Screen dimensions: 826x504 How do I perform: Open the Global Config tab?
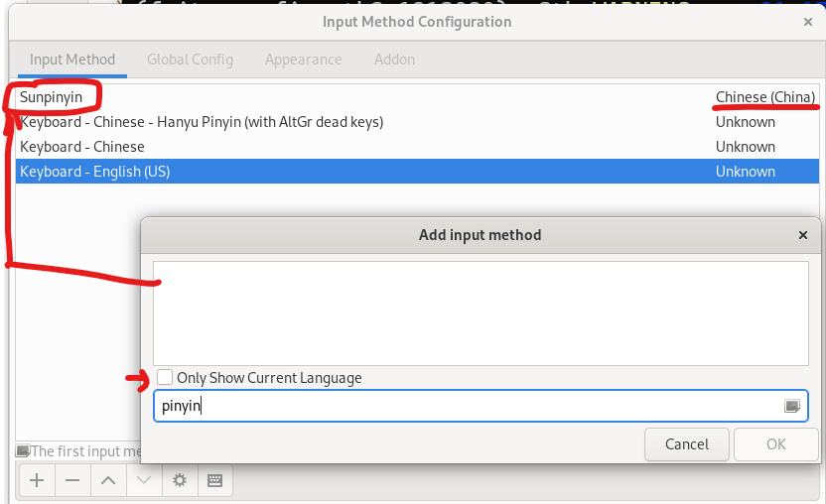(x=190, y=60)
